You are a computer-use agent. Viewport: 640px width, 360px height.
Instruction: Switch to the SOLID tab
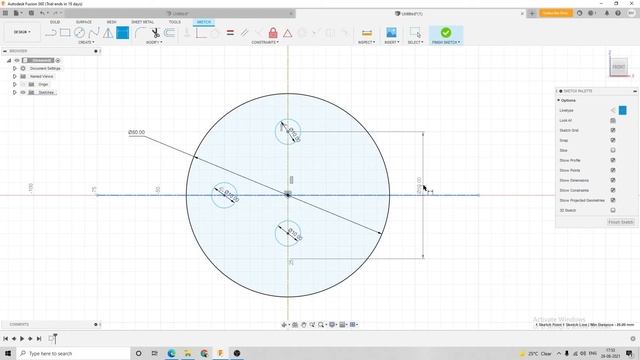point(55,22)
